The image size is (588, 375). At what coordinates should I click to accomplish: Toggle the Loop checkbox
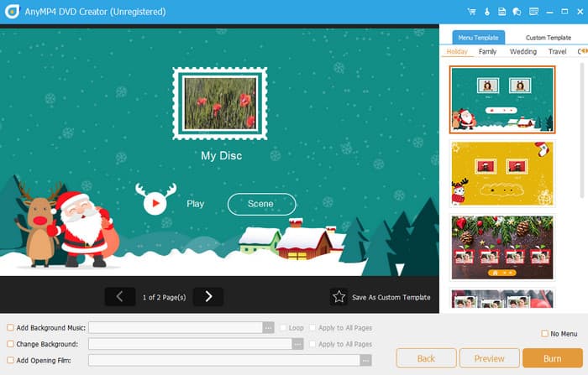(x=283, y=328)
